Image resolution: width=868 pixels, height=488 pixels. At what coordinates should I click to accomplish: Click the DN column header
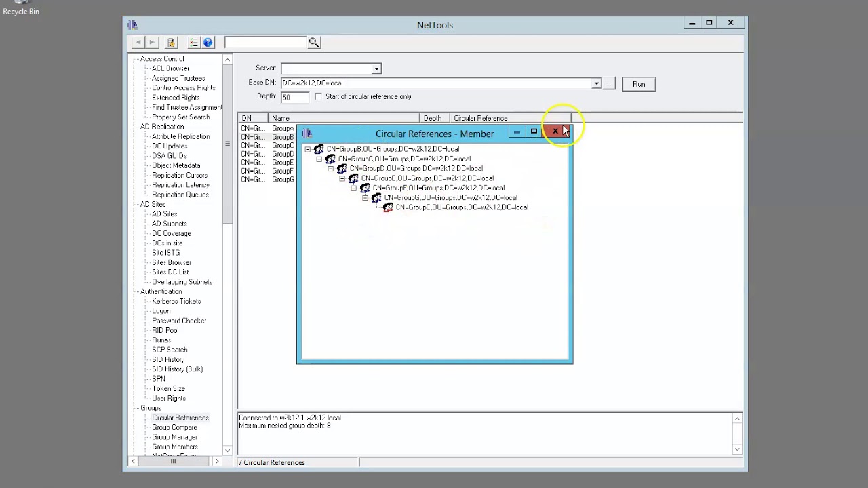click(253, 118)
